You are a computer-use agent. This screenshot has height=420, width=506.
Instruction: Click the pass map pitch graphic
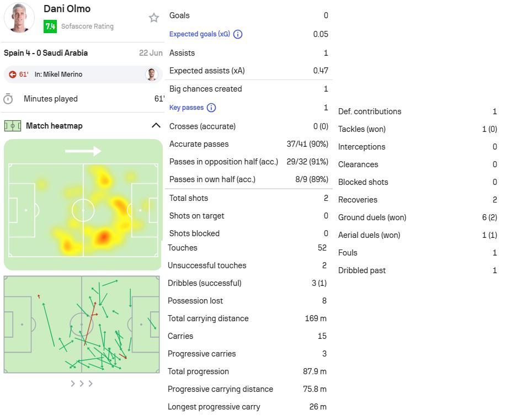82,325
